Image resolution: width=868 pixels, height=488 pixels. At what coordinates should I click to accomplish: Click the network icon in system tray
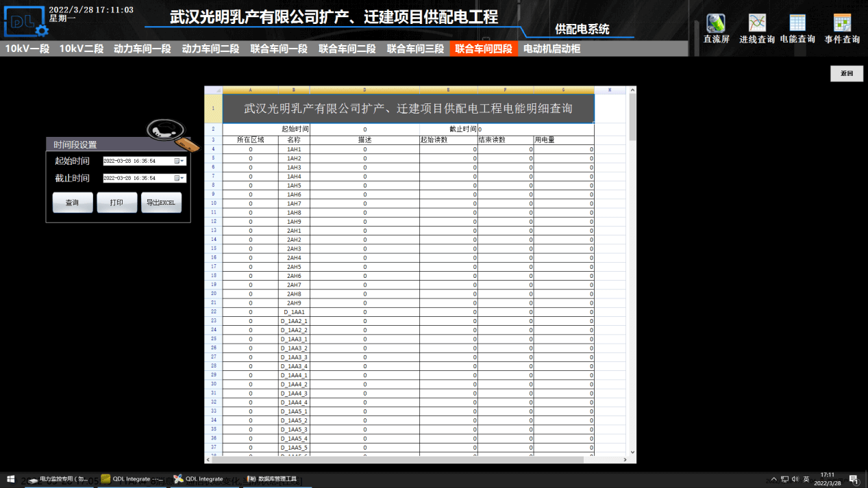[x=784, y=479]
